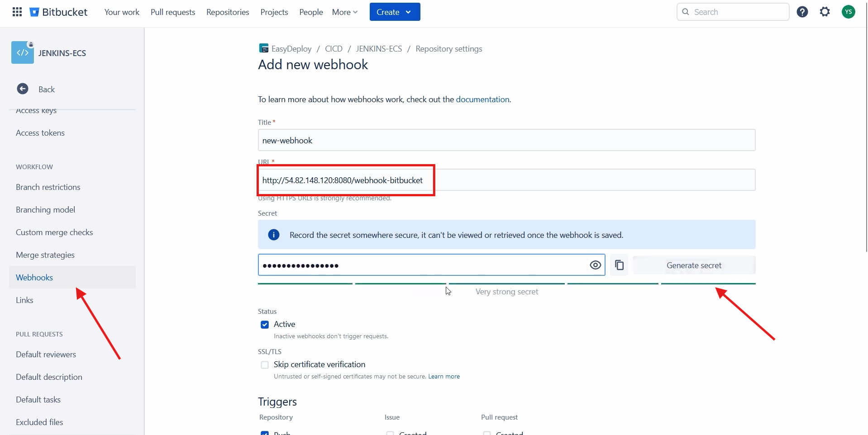Click the Search box in header

(x=733, y=12)
